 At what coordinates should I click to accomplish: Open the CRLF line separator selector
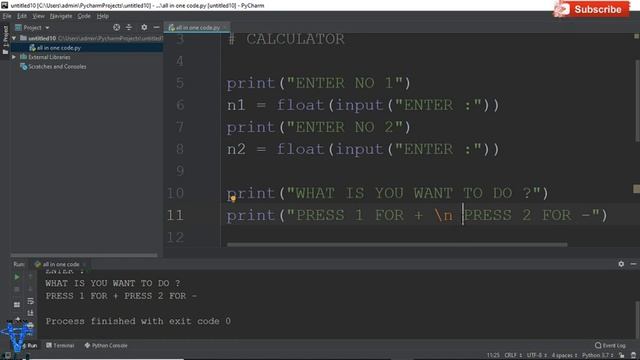click(513, 356)
